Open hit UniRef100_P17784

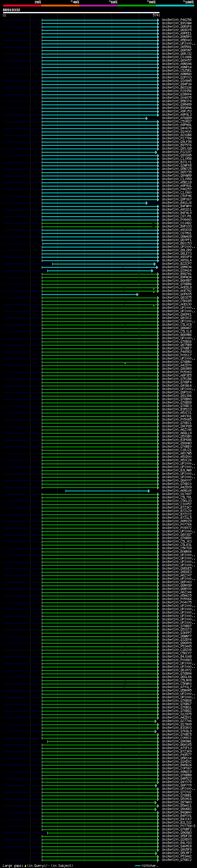[176, 139]
